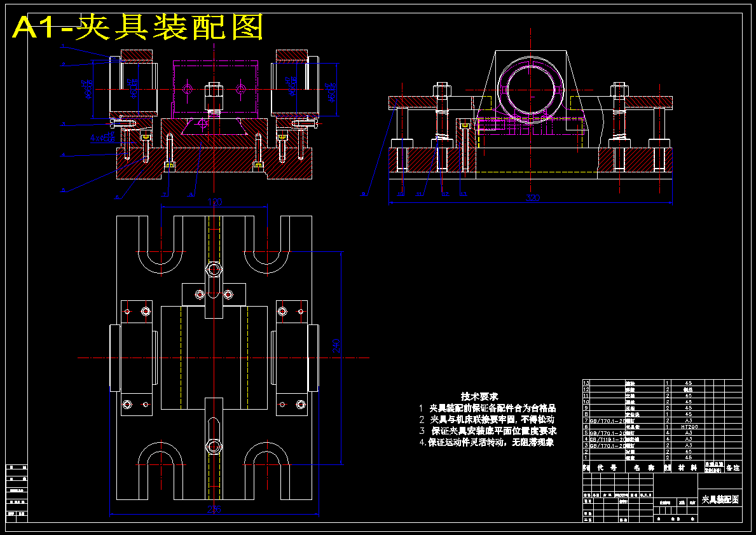Select the yellow title 'A1-夹具装配图'
Image resolution: width=756 pixels, height=535 pixels.
pos(139,27)
